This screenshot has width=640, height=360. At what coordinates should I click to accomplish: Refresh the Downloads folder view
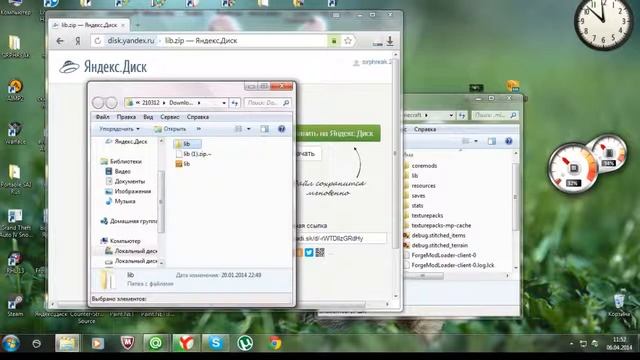235,103
